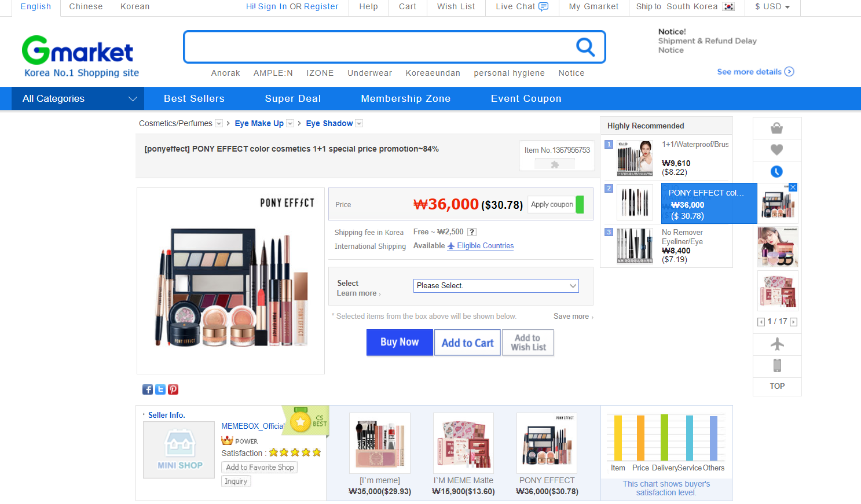The image size is (861, 504).
Task: Click the airplane shipping sidebar icon
Action: pos(777,344)
